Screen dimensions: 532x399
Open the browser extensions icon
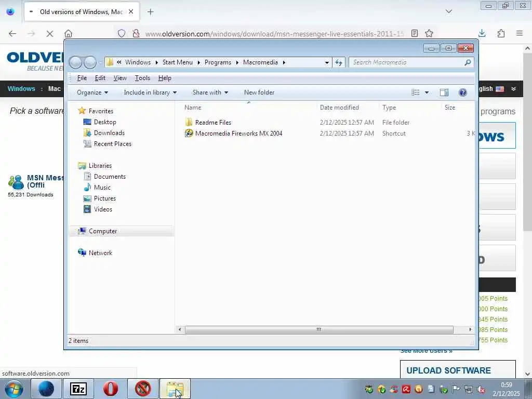click(x=501, y=33)
